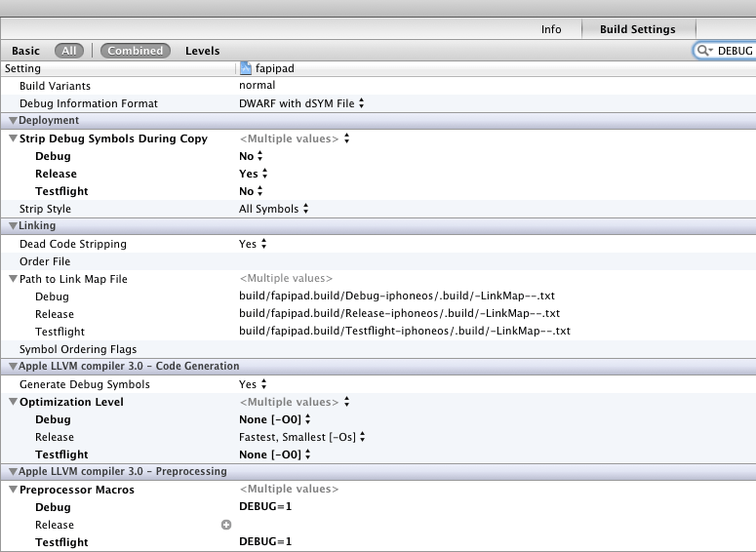
Task: Click Path to Link Map Multiple values text
Action: coord(286,278)
